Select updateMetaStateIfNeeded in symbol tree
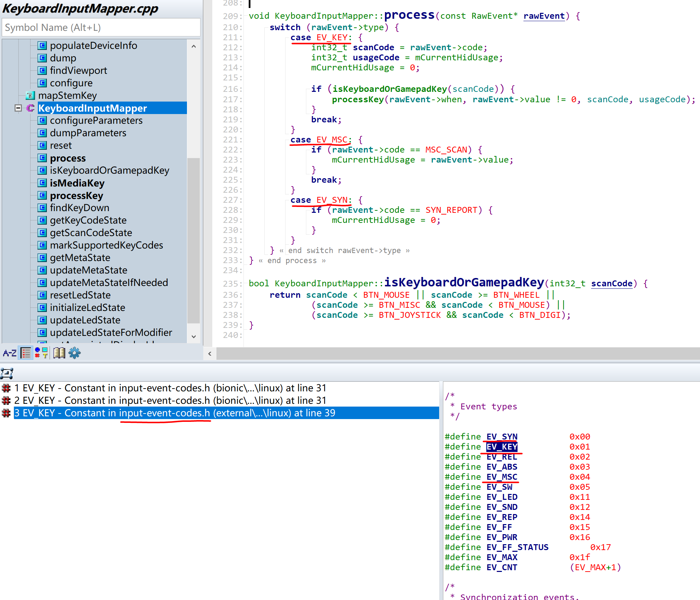Viewport: 700px width, 600px height. [x=109, y=282]
